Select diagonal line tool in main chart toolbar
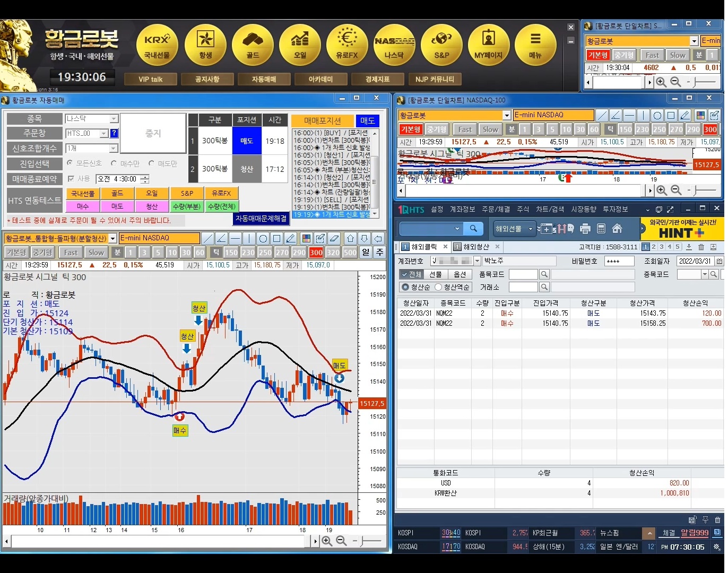Image resolution: width=728 pixels, height=573 pixels. (208, 238)
